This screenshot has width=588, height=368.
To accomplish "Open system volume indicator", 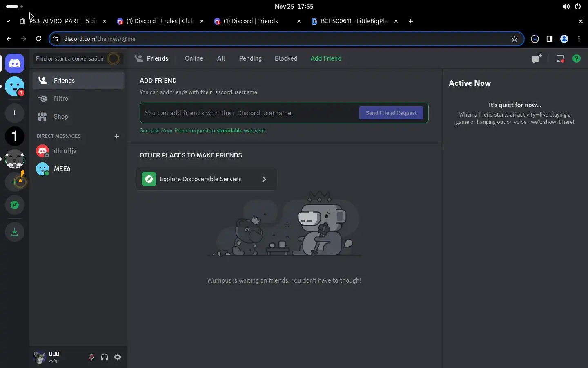I will point(566,7).
